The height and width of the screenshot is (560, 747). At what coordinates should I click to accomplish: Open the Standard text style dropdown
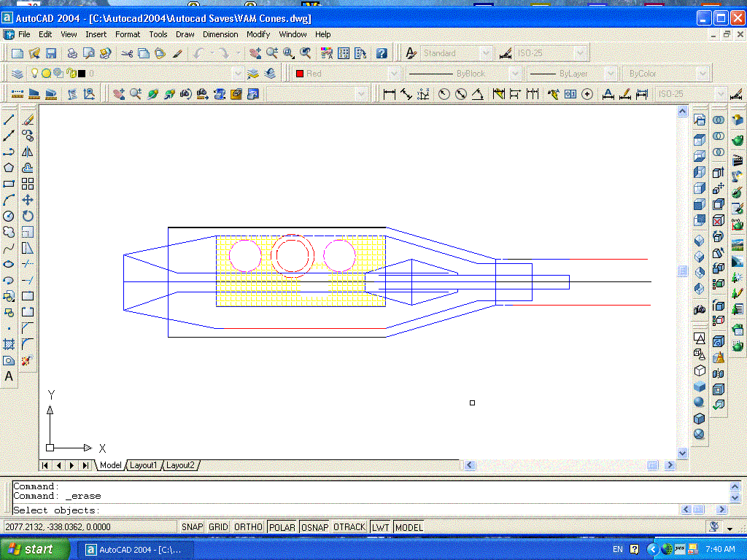486,53
